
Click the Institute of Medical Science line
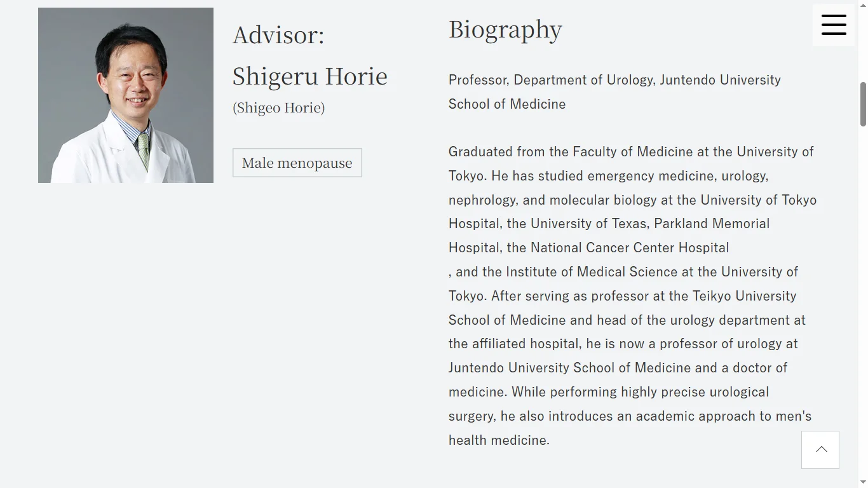pos(623,272)
